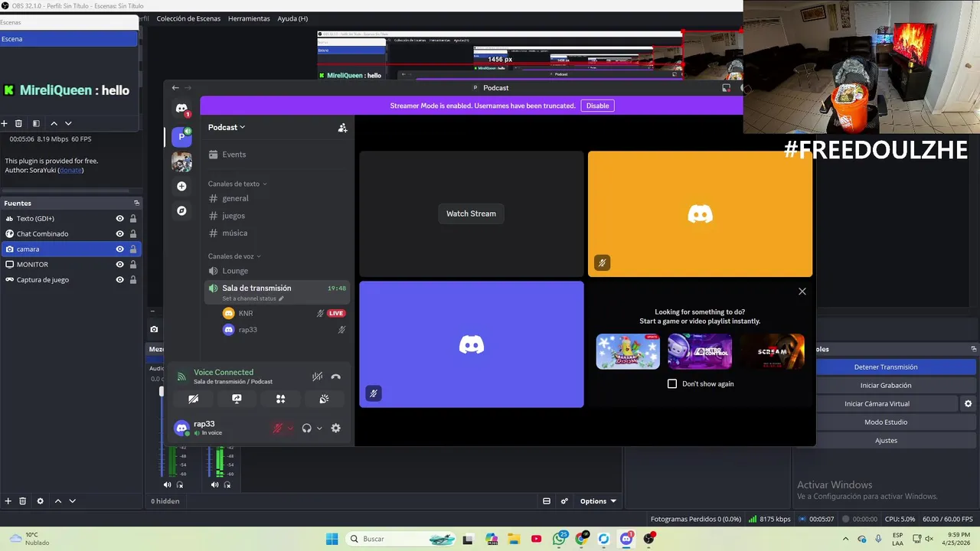The height and width of the screenshot is (551, 980).
Task: Unmute the Discord microphone button
Action: pyautogui.click(x=278, y=428)
